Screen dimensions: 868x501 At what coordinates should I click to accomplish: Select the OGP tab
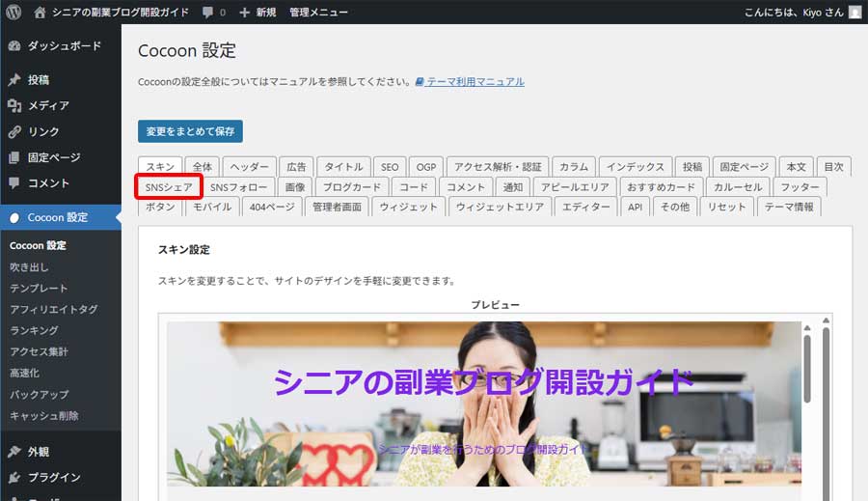[425, 167]
